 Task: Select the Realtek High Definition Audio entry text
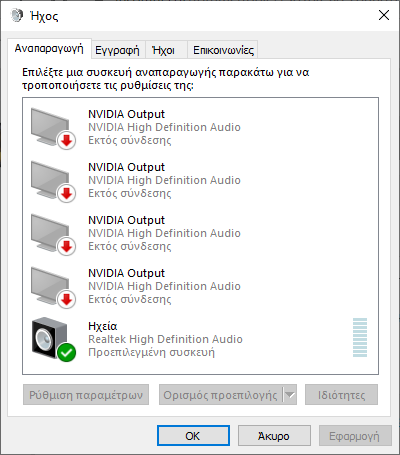165,339
